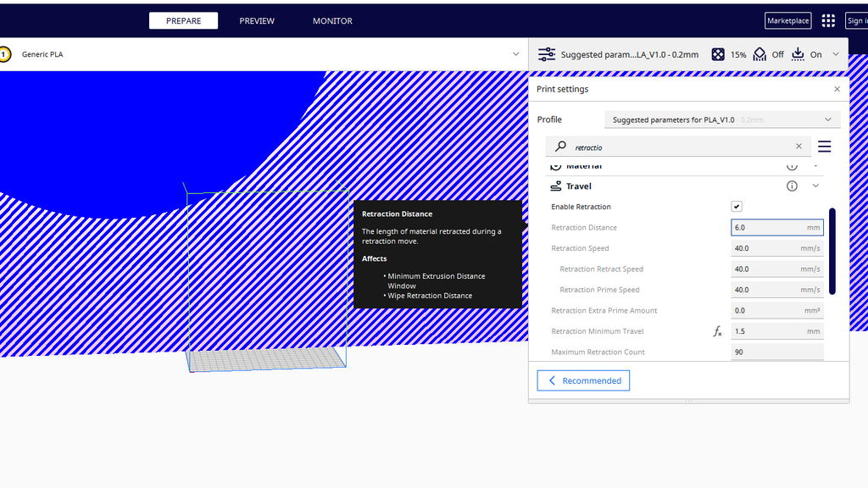The image size is (868, 488).
Task: Edit the Retraction Prime Speed field
Action: pyautogui.click(x=777, y=290)
